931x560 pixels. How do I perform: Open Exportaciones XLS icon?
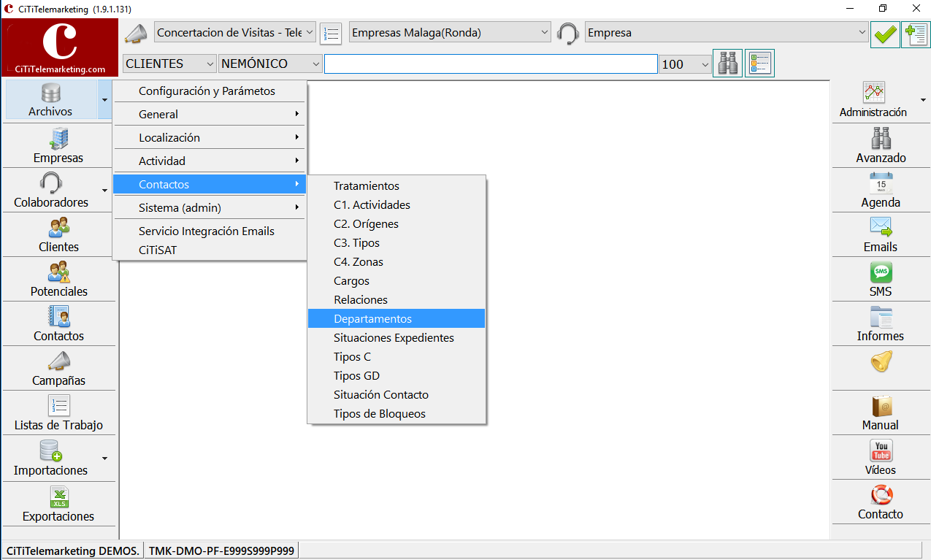(58, 497)
